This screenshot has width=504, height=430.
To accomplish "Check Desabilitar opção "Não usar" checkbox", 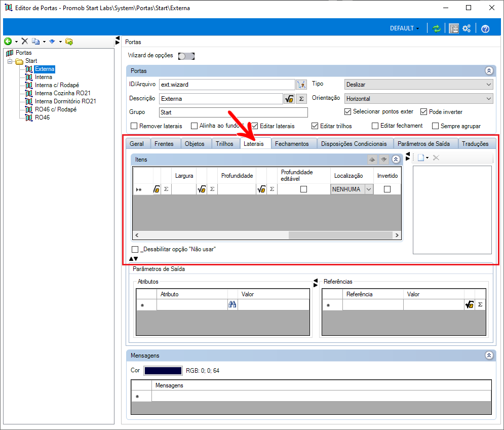I will tap(135, 249).
